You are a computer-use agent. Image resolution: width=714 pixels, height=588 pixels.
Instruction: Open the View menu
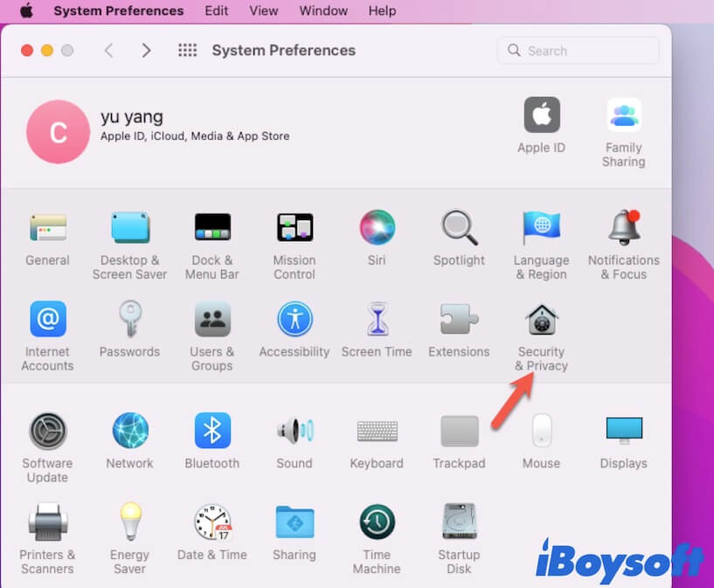(x=263, y=10)
